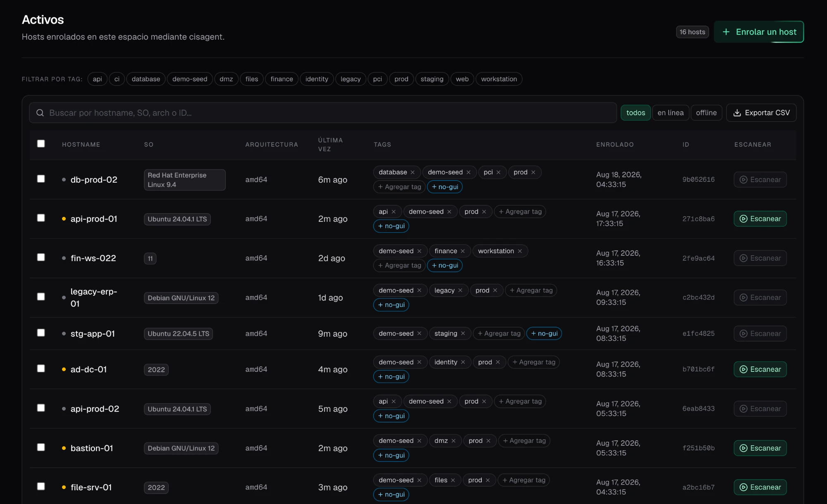Viewport: 827px width, 504px height.
Task: Remove files tag from file-srv-01
Action: [453, 480]
